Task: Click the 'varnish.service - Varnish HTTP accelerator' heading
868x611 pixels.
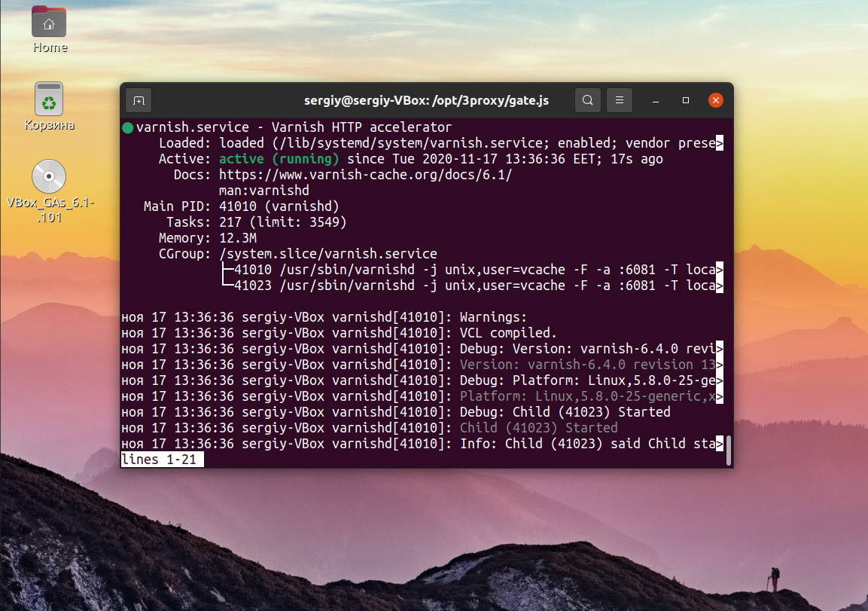Action: tap(294, 127)
